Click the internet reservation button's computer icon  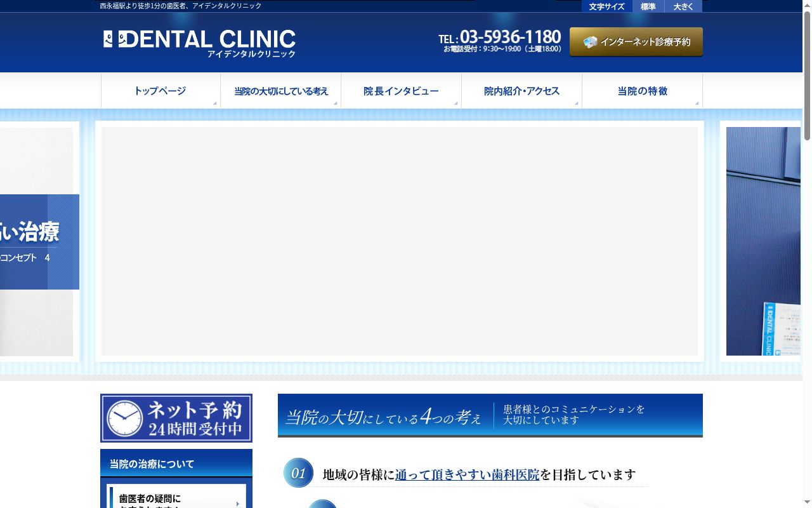591,42
